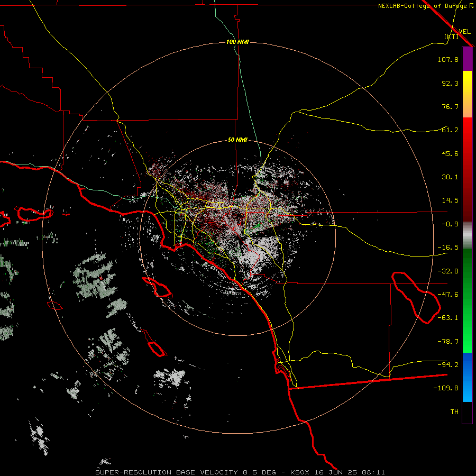Click the [KT] units label

452,36
